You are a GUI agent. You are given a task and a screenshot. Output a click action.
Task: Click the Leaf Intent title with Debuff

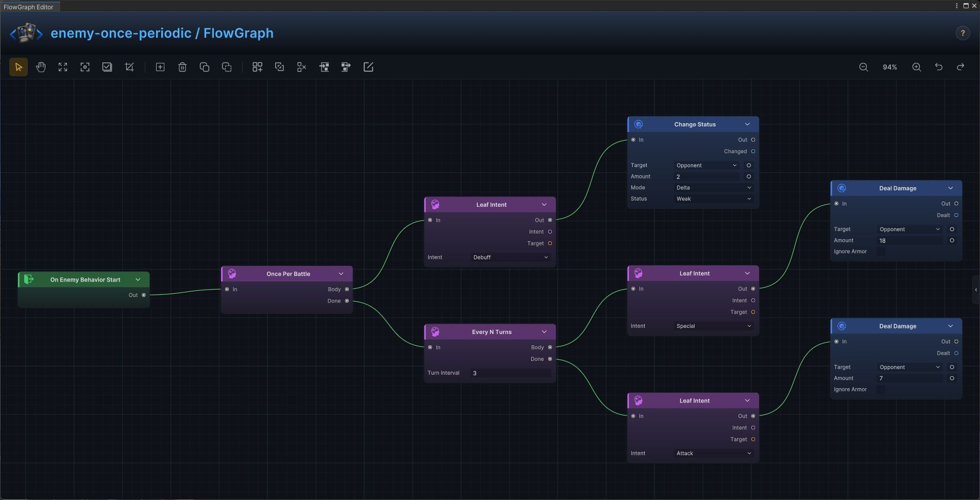point(491,205)
